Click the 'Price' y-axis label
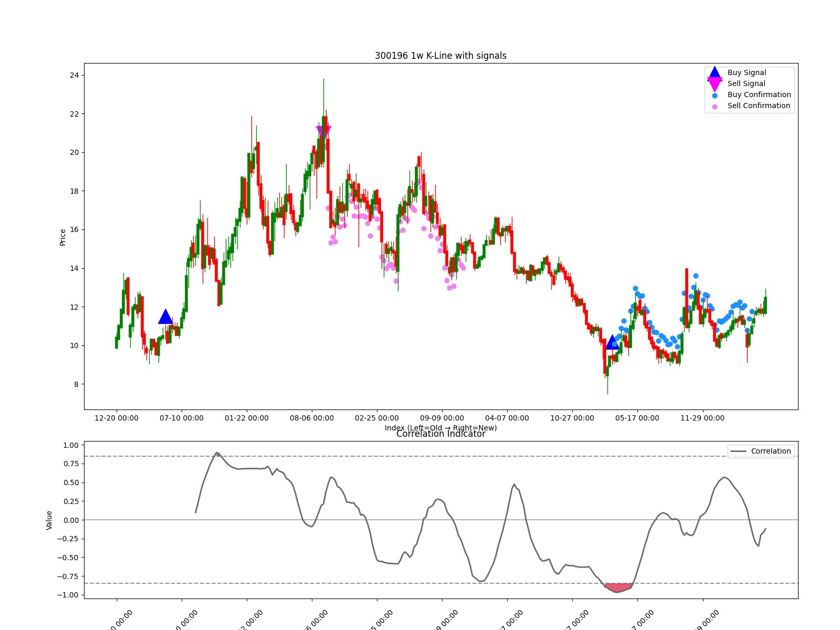 pos(62,237)
